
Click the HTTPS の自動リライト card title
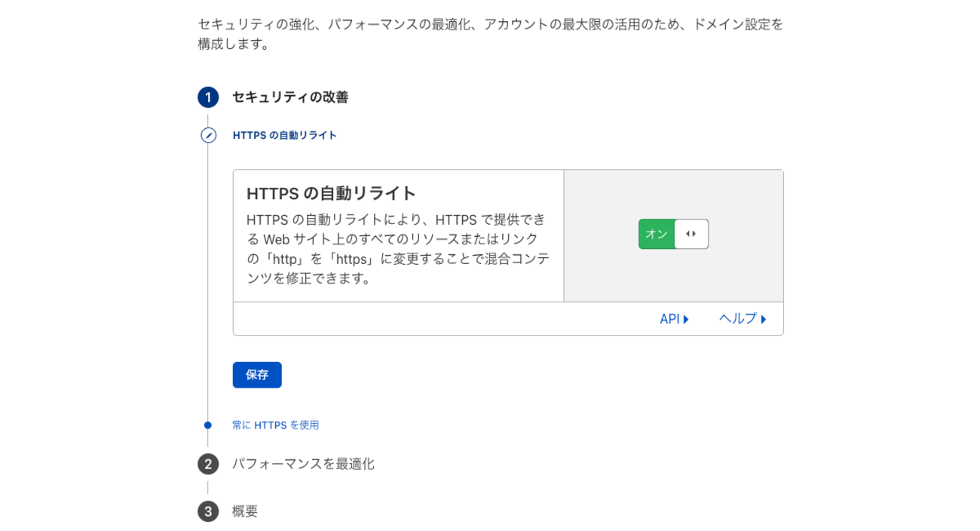332,193
